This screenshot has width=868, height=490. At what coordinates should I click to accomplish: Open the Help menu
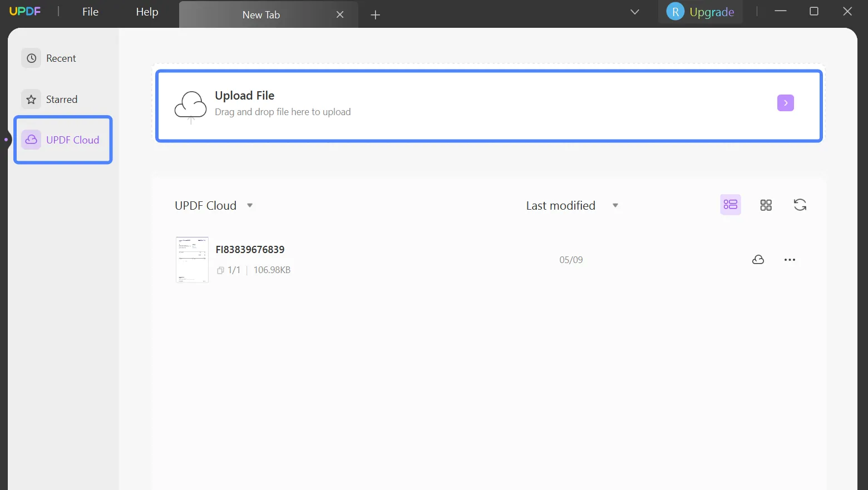[x=146, y=11]
